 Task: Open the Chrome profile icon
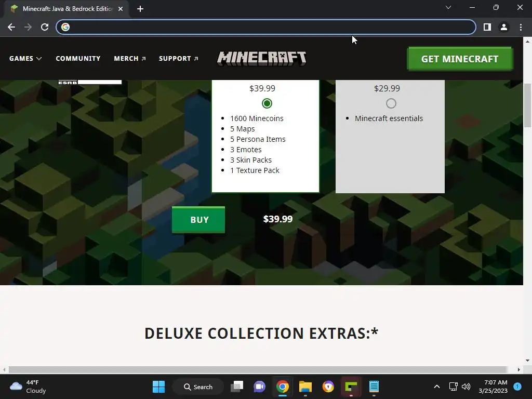504,27
